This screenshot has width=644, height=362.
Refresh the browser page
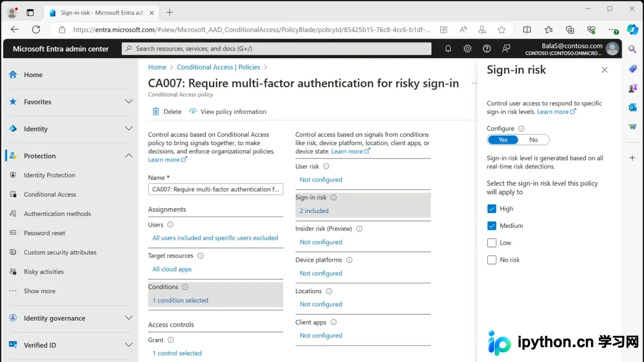pos(36,29)
